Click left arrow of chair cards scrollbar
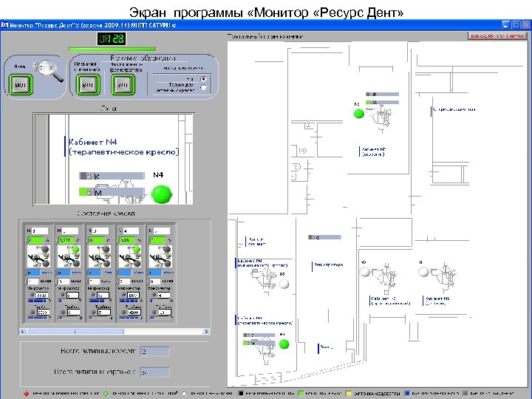The width and height of the screenshot is (532, 399). pos(23,331)
